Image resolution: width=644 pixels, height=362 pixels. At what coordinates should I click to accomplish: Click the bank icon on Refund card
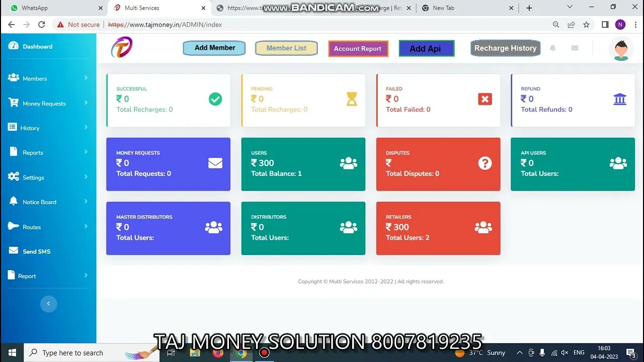(620, 99)
